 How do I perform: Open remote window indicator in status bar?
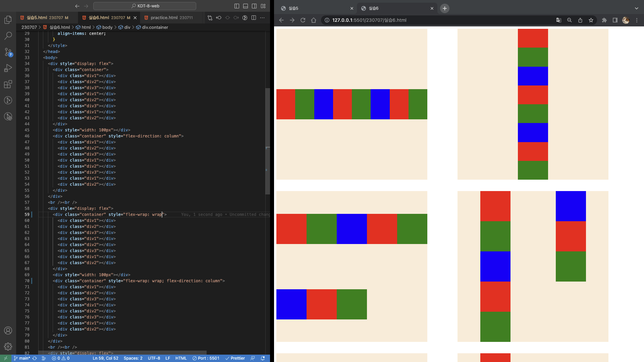[6, 358]
